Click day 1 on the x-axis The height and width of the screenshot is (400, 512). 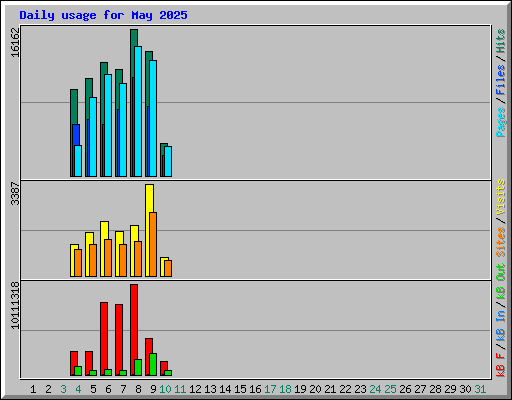[33, 389]
